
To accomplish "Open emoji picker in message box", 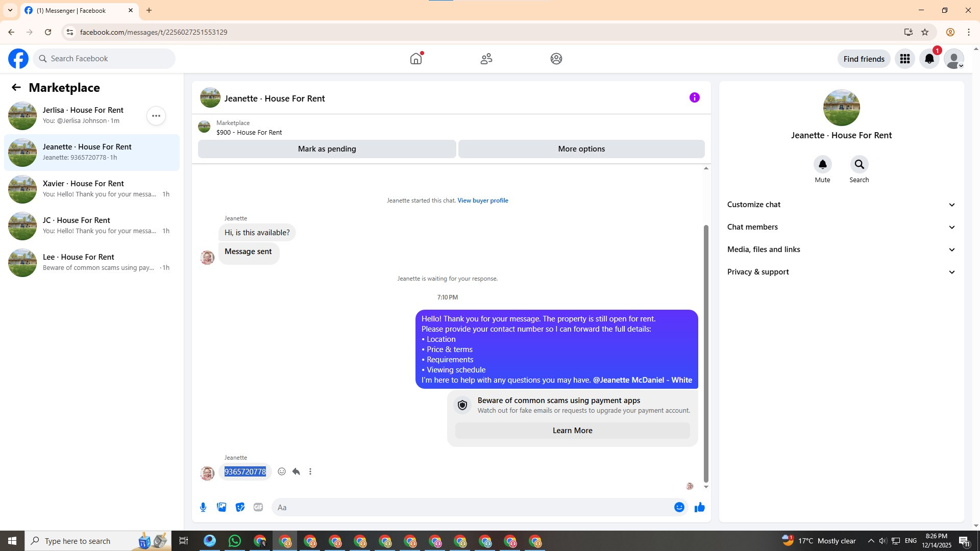I will [679, 507].
